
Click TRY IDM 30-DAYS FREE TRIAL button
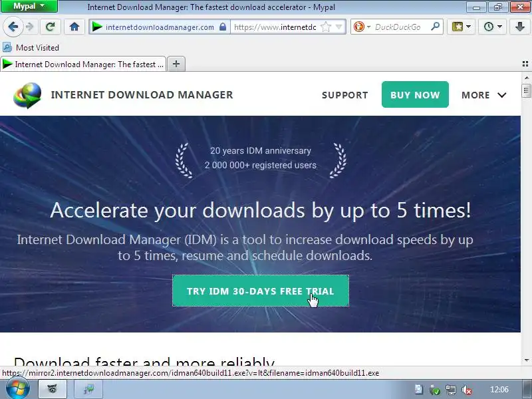[261, 291]
